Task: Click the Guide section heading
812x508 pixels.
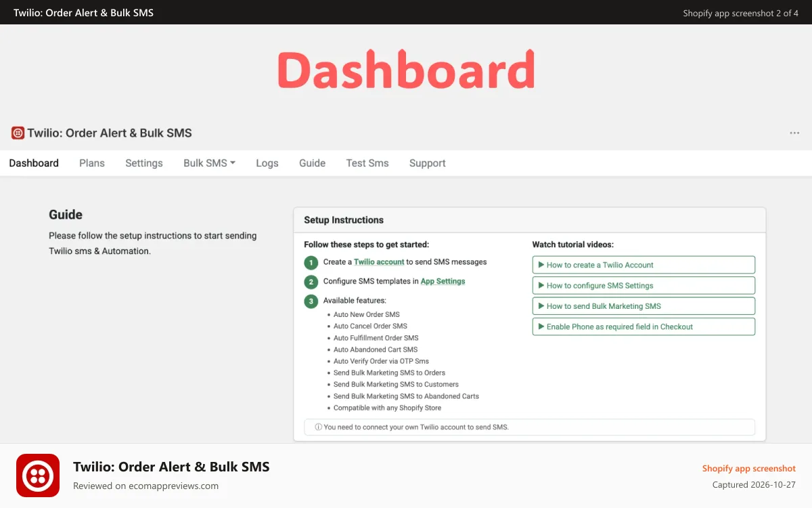Action: click(x=66, y=215)
